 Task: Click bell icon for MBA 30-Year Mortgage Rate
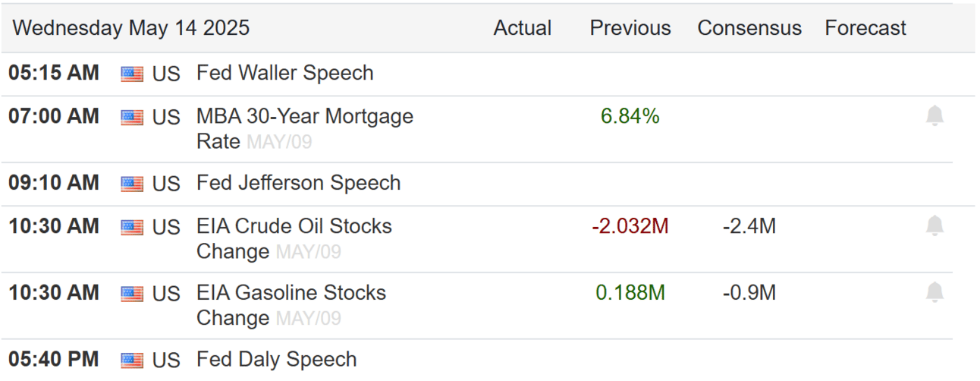tap(934, 116)
